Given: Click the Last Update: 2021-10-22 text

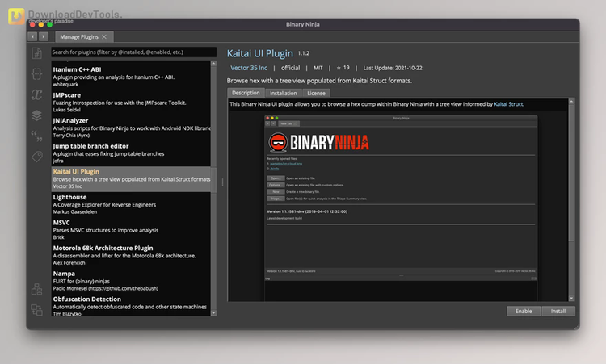Looking at the screenshot, I should pos(392,68).
